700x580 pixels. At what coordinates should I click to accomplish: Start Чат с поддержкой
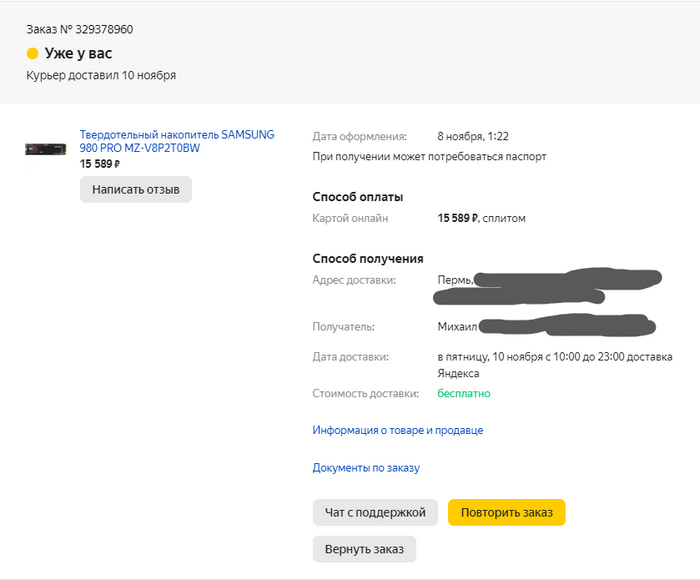375,513
